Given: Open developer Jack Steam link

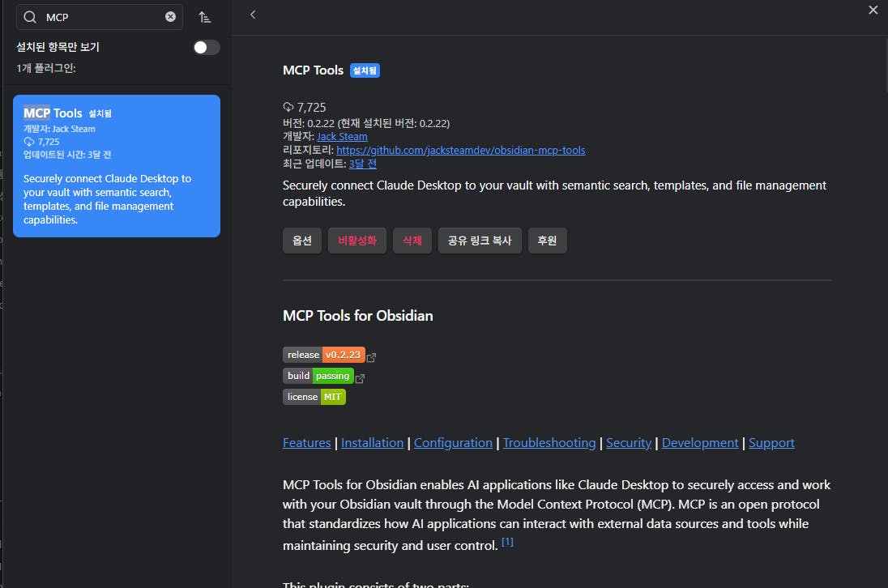Looking at the screenshot, I should [x=342, y=136].
